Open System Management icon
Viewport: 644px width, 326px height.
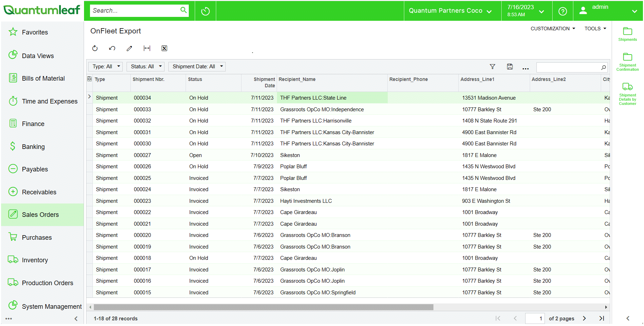(x=13, y=305)
